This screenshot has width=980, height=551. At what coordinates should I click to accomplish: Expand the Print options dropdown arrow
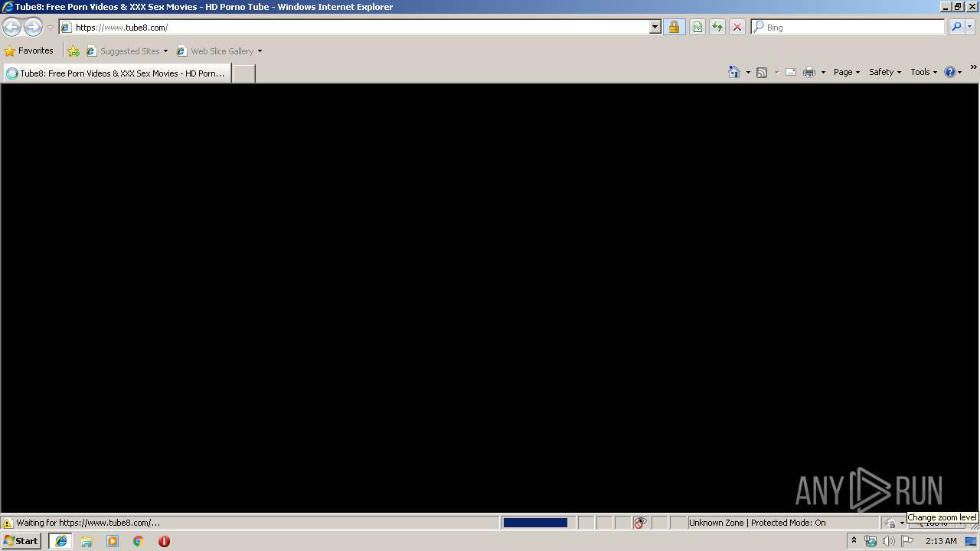(x=823, y=72)
